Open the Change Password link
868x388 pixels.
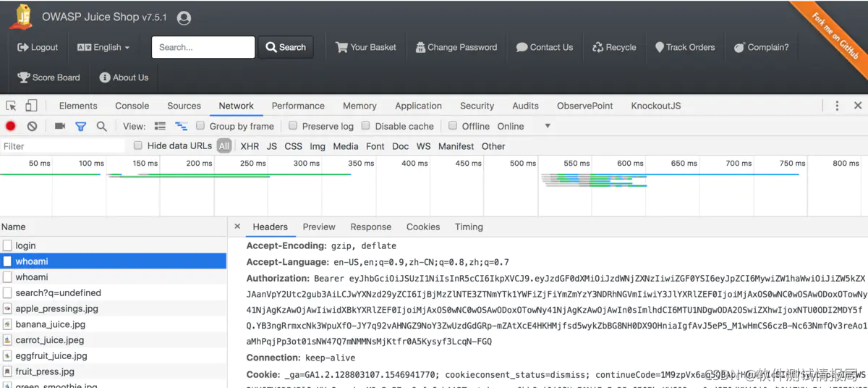456,47
